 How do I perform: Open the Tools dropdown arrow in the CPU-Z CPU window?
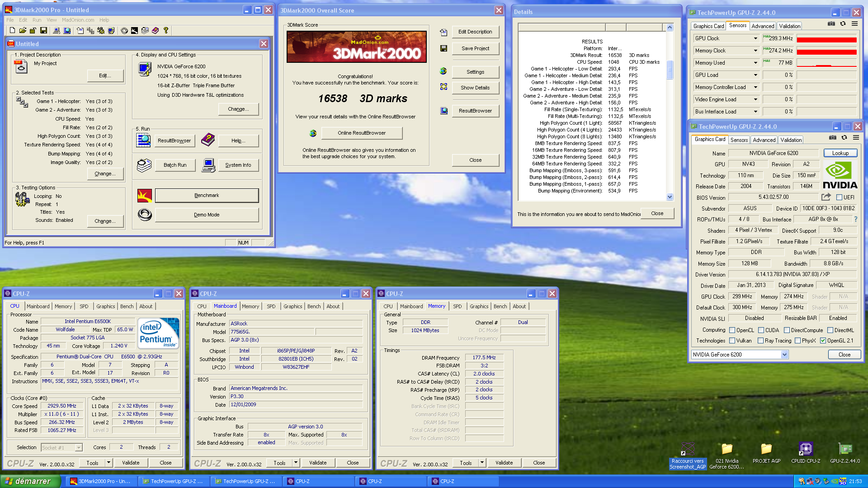tap(108, 463)
